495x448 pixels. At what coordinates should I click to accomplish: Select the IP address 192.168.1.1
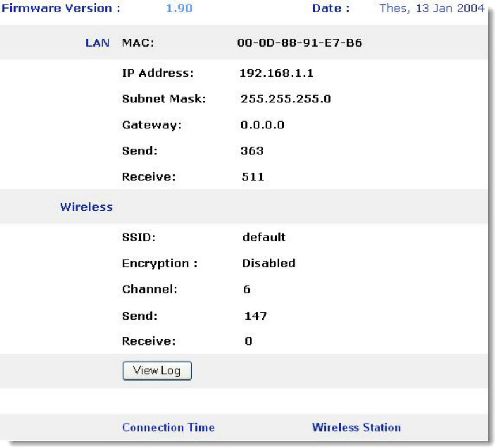(277, 73)
